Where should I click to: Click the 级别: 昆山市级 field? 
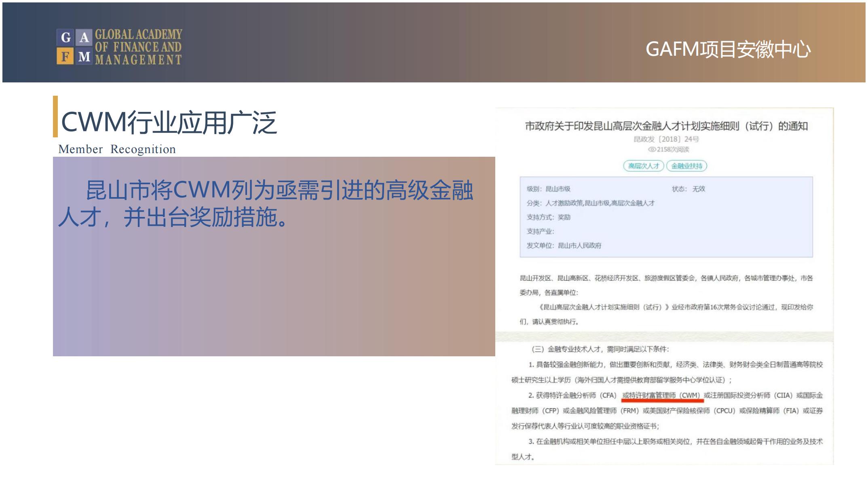point(548,189)
